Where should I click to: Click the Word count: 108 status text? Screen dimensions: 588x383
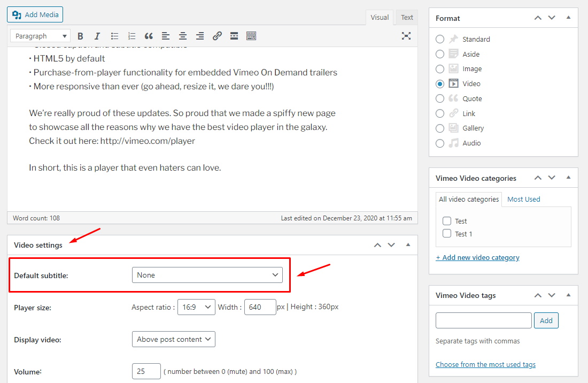(x=36, y=218)
